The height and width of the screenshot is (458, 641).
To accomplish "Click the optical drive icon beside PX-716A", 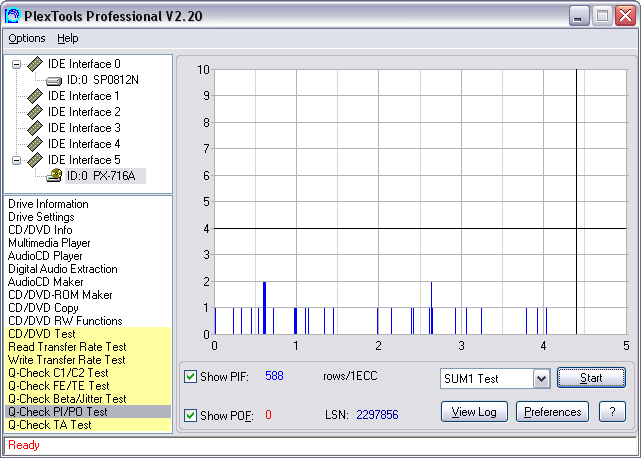I will pyautogui.click(x=54, y=175).
